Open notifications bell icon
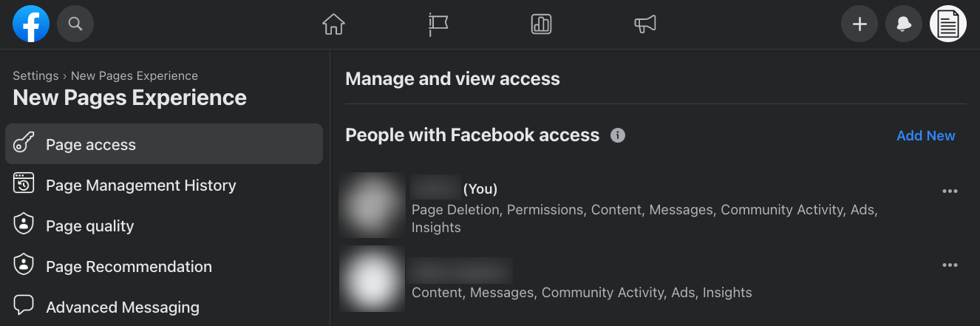 click(x=904, y=24)
